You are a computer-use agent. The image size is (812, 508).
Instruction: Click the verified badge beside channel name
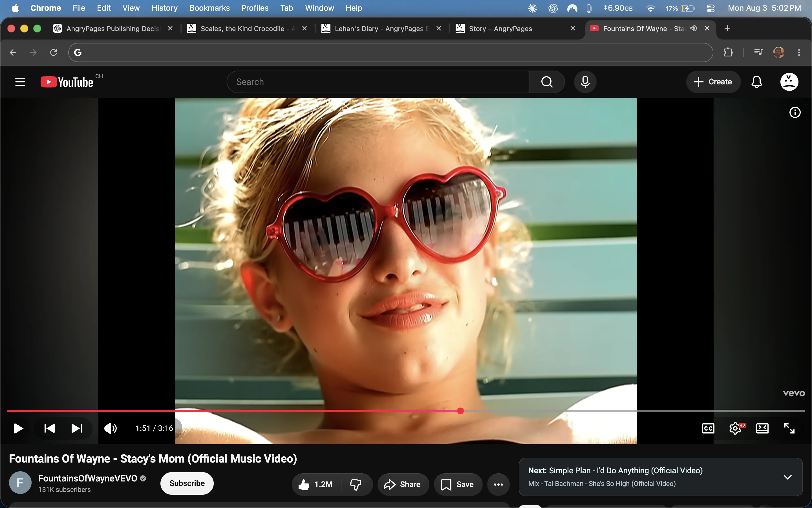click(143, 478)
